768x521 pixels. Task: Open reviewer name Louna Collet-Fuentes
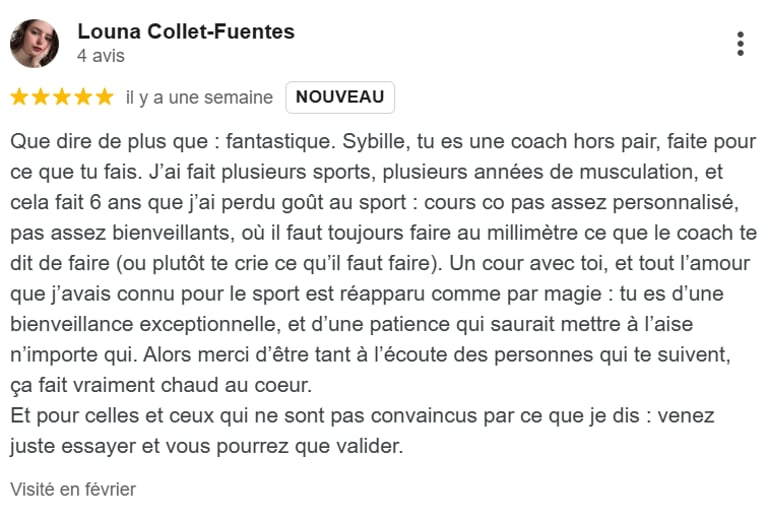tap(186, 32)
